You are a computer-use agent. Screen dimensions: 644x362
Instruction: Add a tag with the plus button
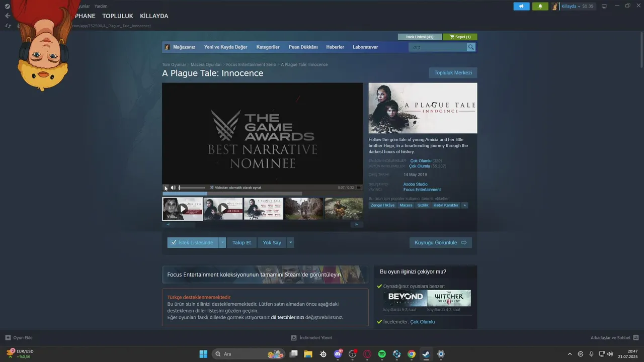[x=464, y=205]
